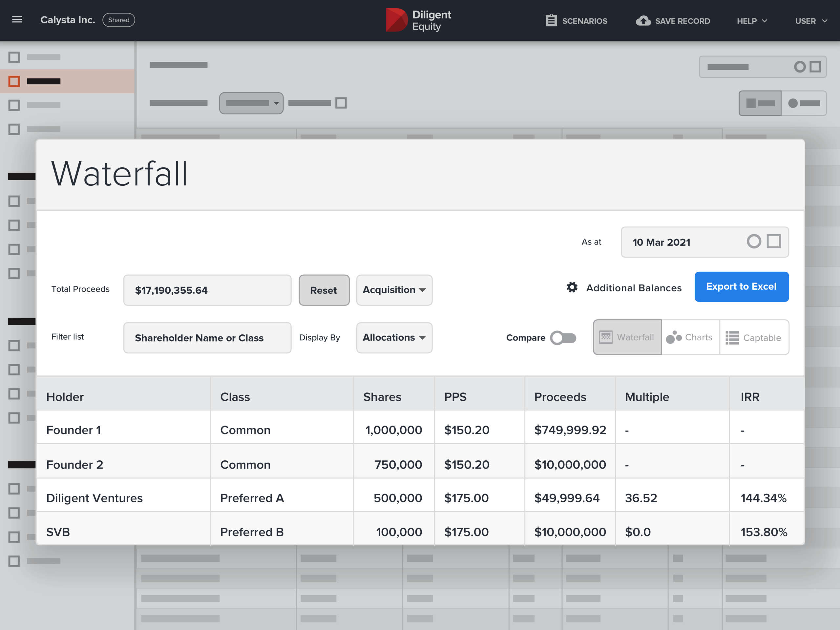Screen dimensions: 840x630
Task: Click the Total Proceeds amount field
Action: (x=207, y=290)
